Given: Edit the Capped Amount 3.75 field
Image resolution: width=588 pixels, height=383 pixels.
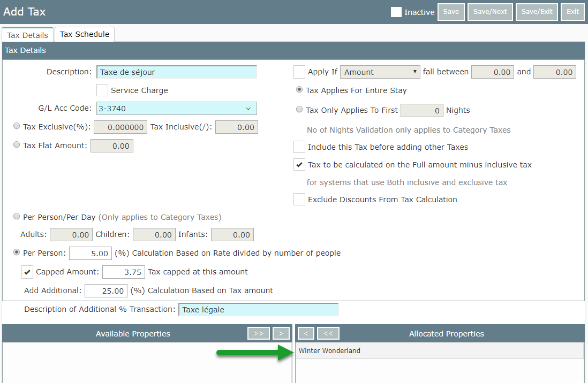Looking at the screenshot, I should [x=124, y=272].
